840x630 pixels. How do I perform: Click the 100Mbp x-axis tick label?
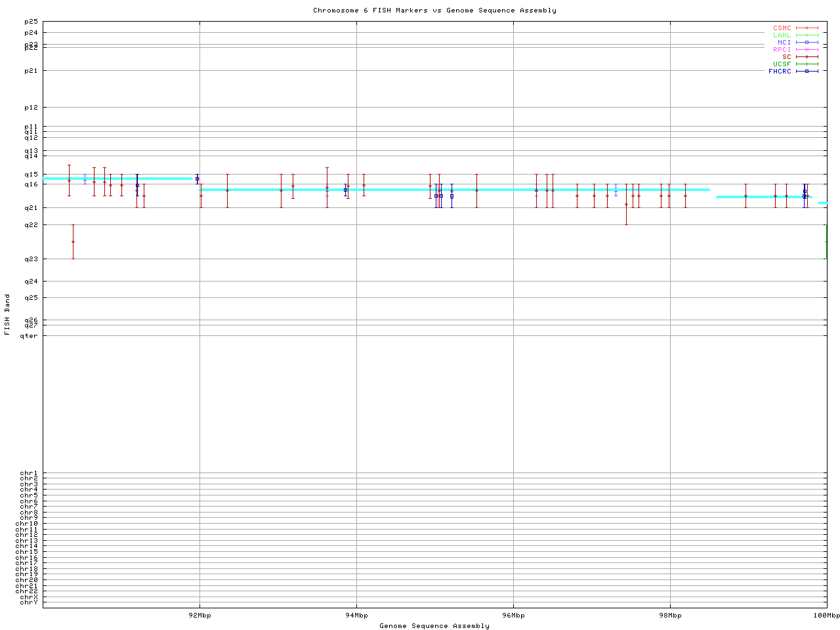pyautogui.click(x=826, y=616)
